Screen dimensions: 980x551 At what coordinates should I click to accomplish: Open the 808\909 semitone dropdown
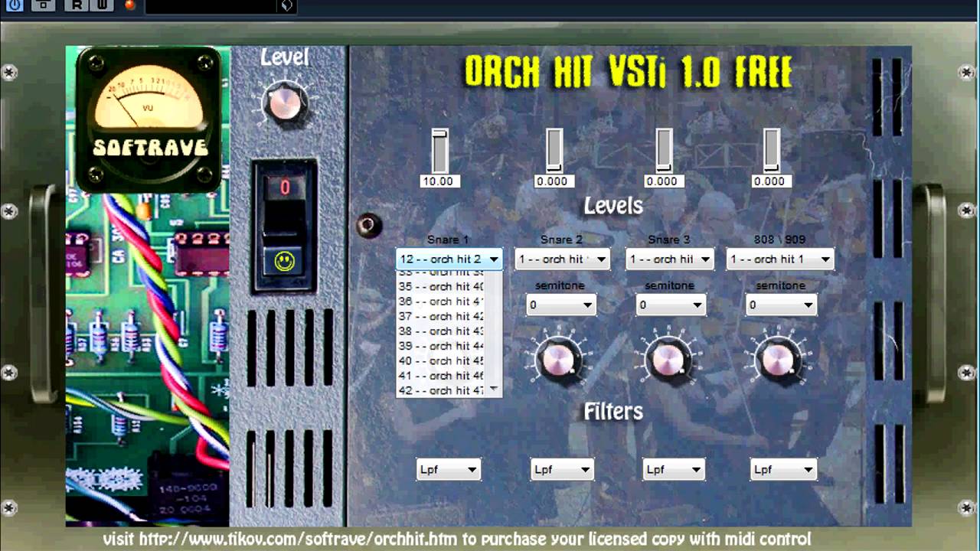click(x=781, y=305)
